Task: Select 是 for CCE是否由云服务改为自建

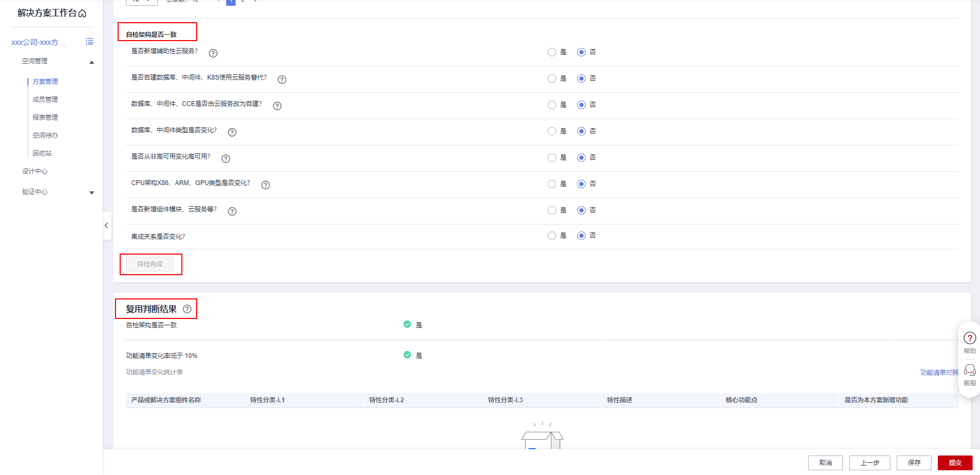Action: 552,105
